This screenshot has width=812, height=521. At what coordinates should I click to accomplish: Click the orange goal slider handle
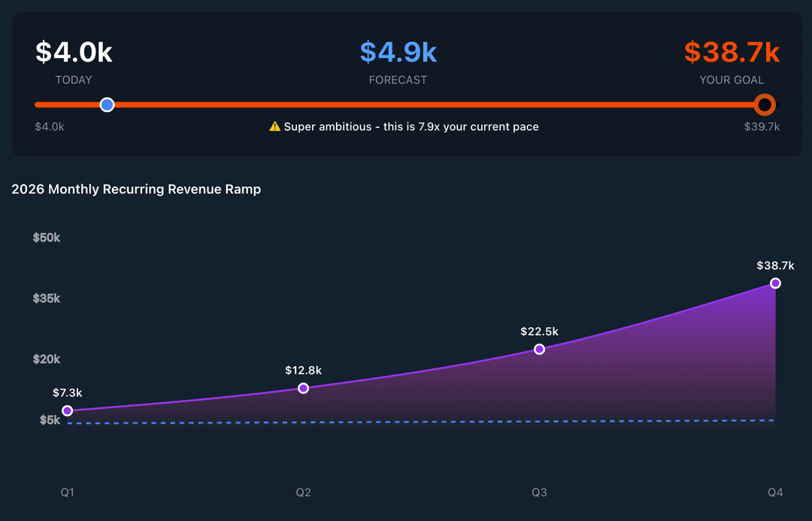765,105
